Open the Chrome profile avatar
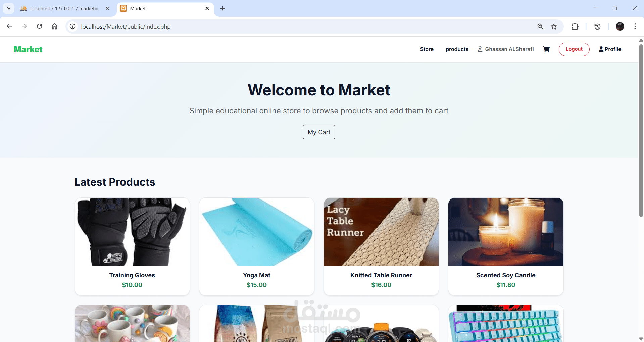Viewport: 644px width, 342px height. coord(620,26)
